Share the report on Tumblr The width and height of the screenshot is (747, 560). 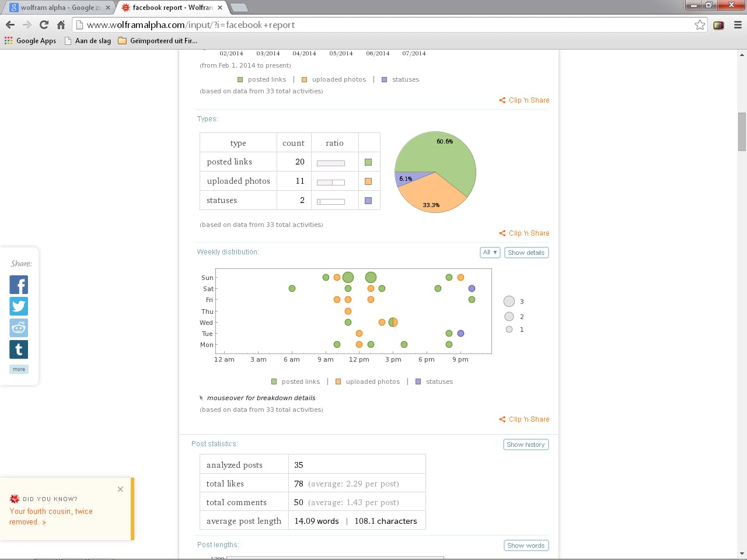coord(19,349)
